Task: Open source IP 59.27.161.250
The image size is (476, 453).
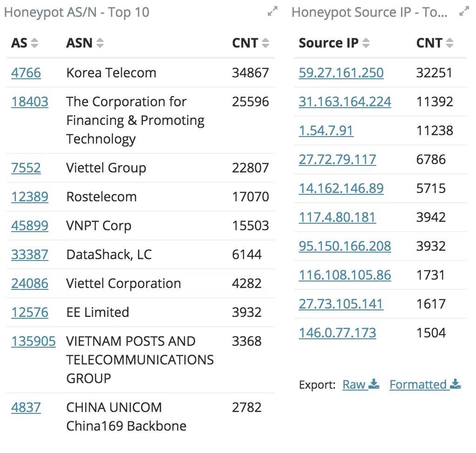Action: tap(341, 73)
